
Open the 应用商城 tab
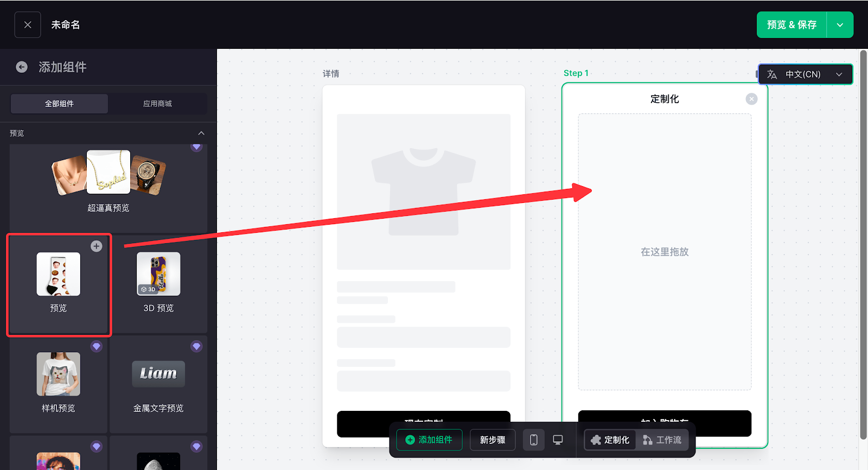click(157, 104)
